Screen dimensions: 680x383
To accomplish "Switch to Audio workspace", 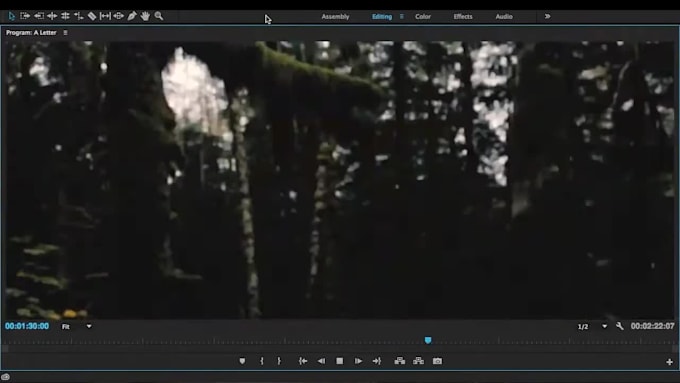I will [x=504, y=16].
